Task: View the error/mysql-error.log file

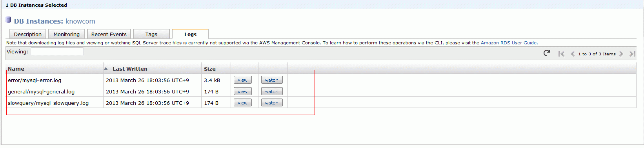Action: [243, 80]
